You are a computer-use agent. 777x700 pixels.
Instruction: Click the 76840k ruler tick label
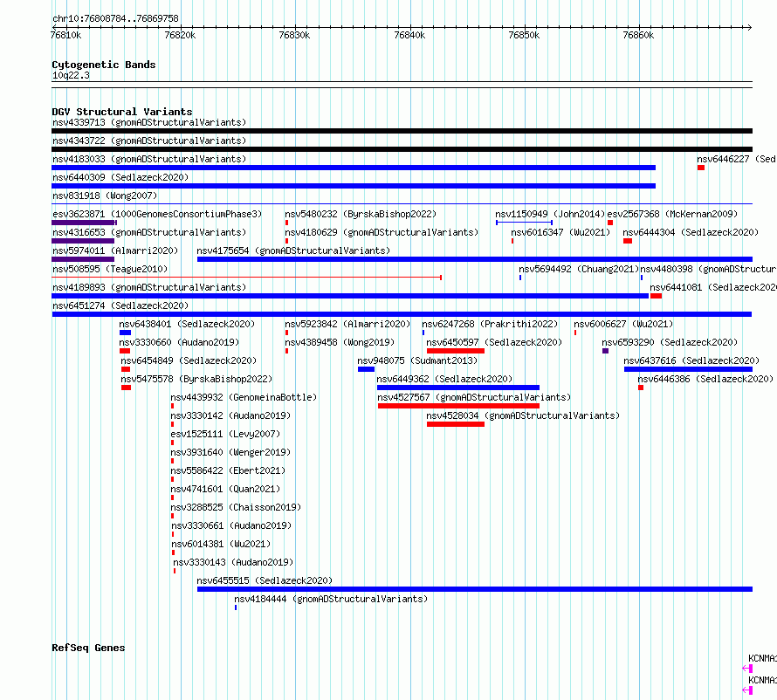pyautogui.click(x=409, y=35)
